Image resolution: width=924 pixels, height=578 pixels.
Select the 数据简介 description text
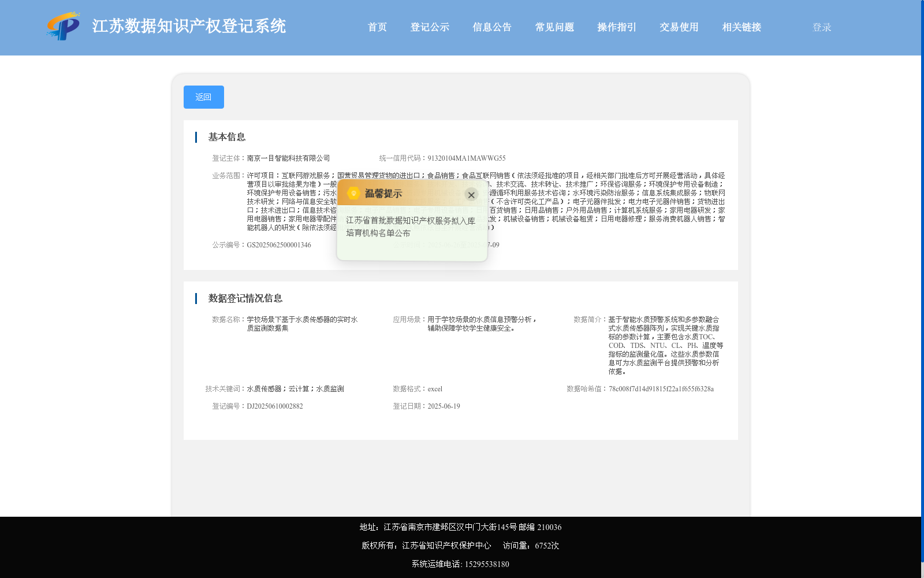[666, 345]
